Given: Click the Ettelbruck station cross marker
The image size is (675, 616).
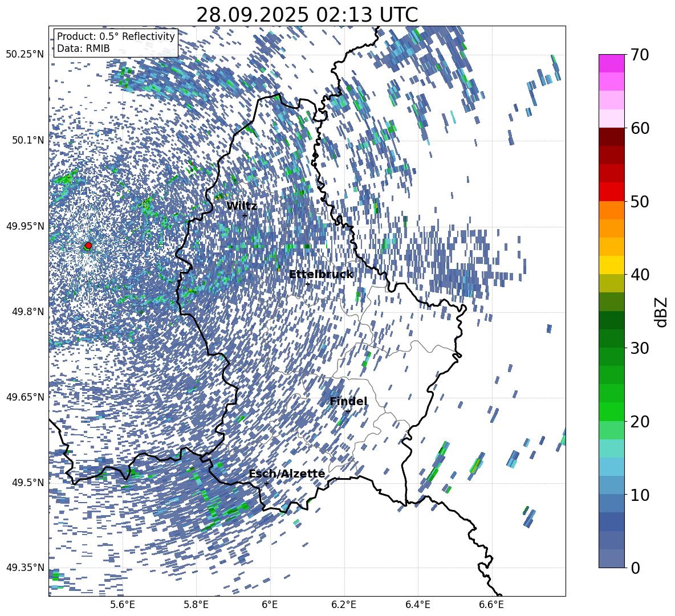Looking at the screenshot, I should point(307,284).
